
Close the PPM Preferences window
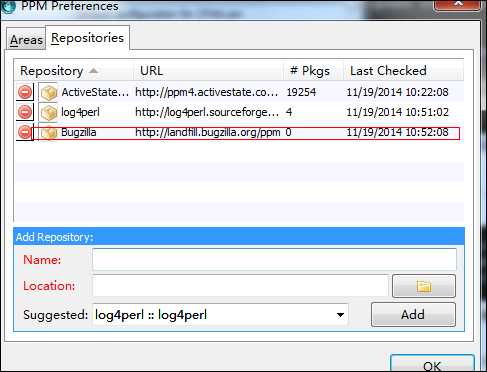pyautogui.click(x=458, y=4)
